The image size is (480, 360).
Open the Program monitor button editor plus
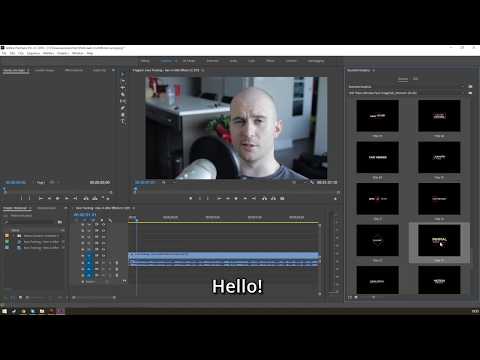tap(336, 199)
